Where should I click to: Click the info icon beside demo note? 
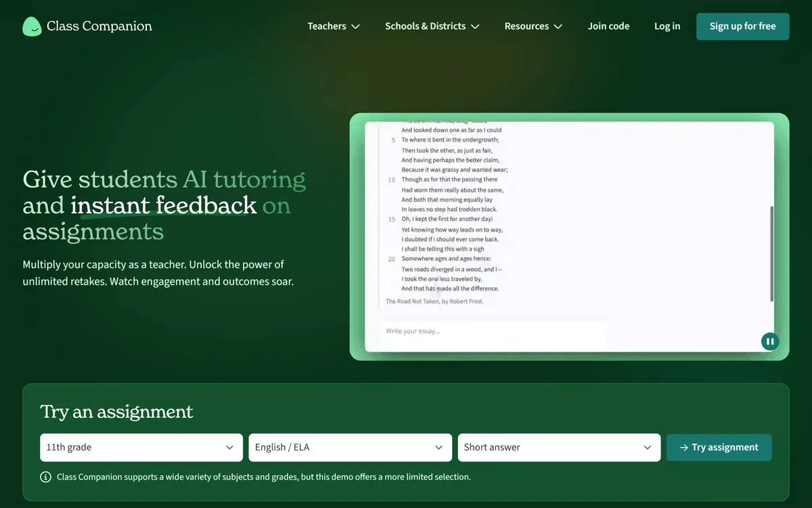[x=45, y=477]
